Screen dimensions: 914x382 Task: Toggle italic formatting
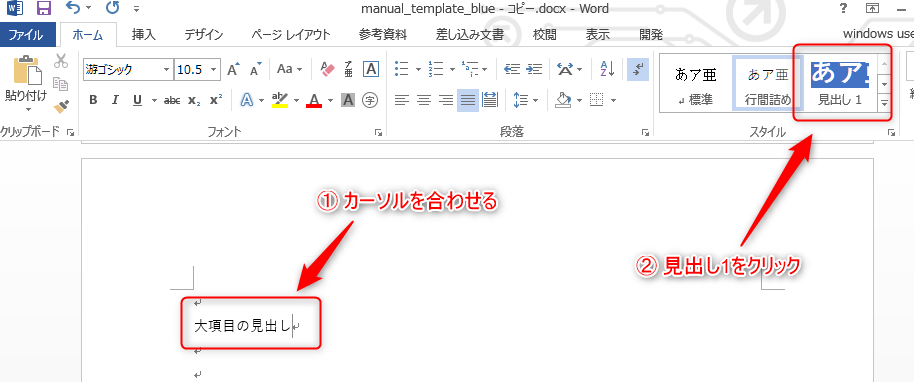point(115,100)
